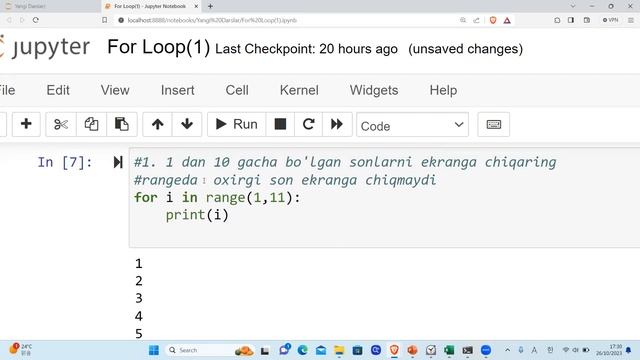640x360 pixels.
Task: Open the Edit menu
Action: (58, 90)
